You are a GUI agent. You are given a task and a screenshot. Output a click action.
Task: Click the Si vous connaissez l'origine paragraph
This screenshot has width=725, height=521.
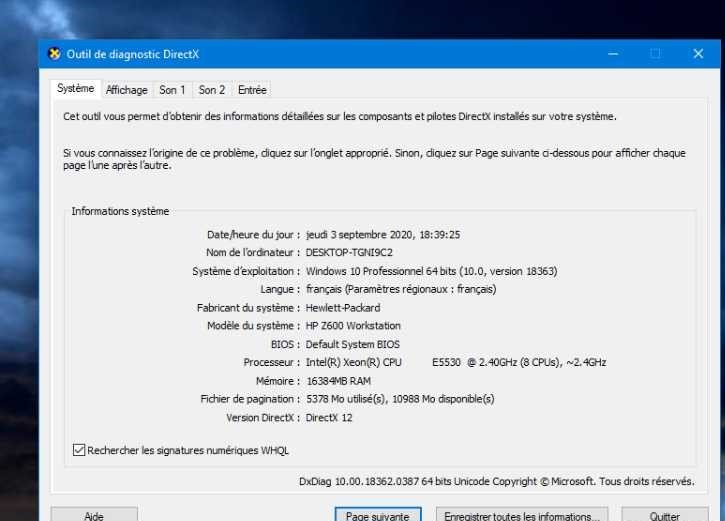(x=375, y=159)
